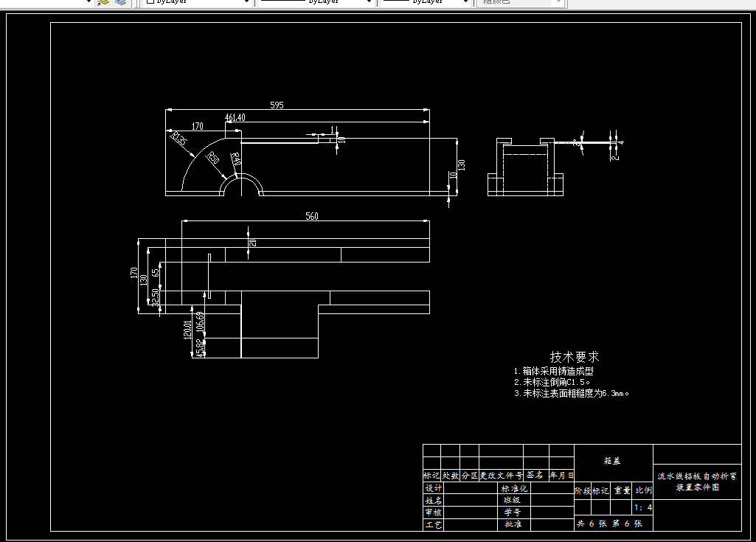756x542 pixels.
Task: Click the layer icon with small arrow
Action: (103, 2)
